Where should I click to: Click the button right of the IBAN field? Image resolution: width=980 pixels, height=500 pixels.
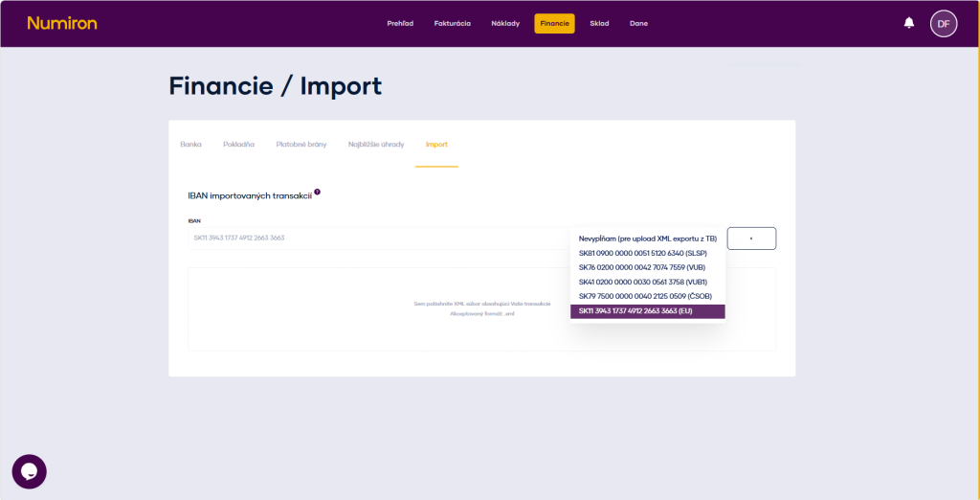(751, 239)
